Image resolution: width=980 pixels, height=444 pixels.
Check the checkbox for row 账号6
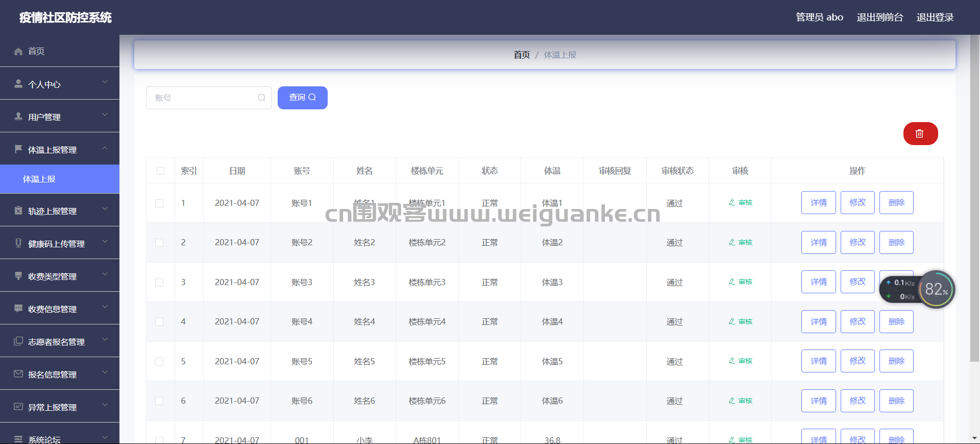(159, 401)
